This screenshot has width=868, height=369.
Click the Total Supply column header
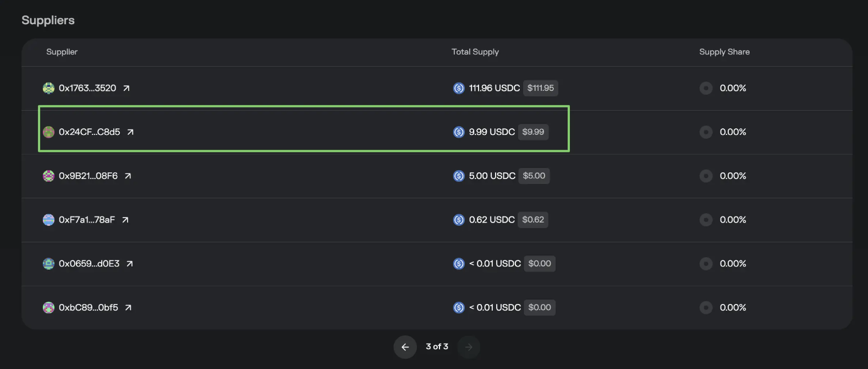475,52
